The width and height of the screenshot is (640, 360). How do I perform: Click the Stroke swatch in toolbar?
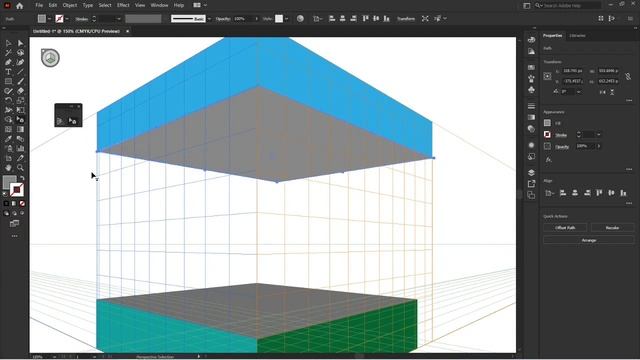click(17, 190)
